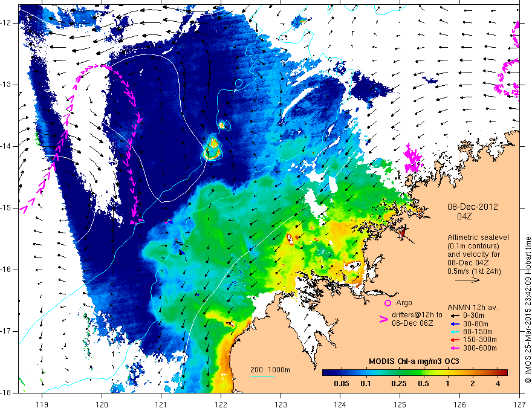Click the 'drifters@12h to' legend text
Viewport: 532px width, 411px height.
(417, 315)
